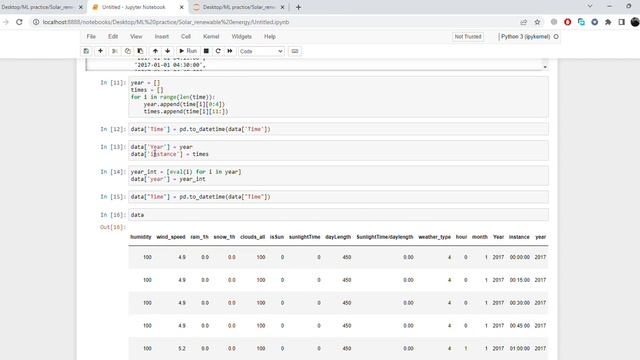The height and width of the screenshot is (360, 640).
Task: Open the Kernel menu
Action: pyautogui.click(x=211, y=36)
